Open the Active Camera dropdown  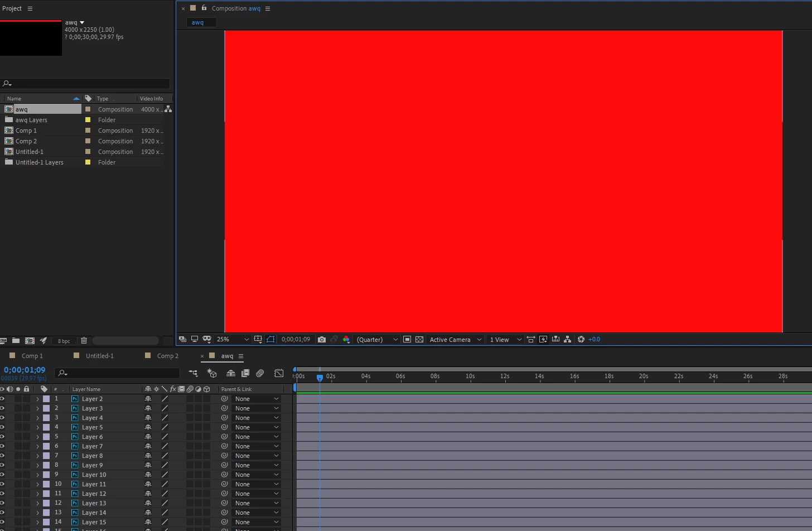[455, 339]
